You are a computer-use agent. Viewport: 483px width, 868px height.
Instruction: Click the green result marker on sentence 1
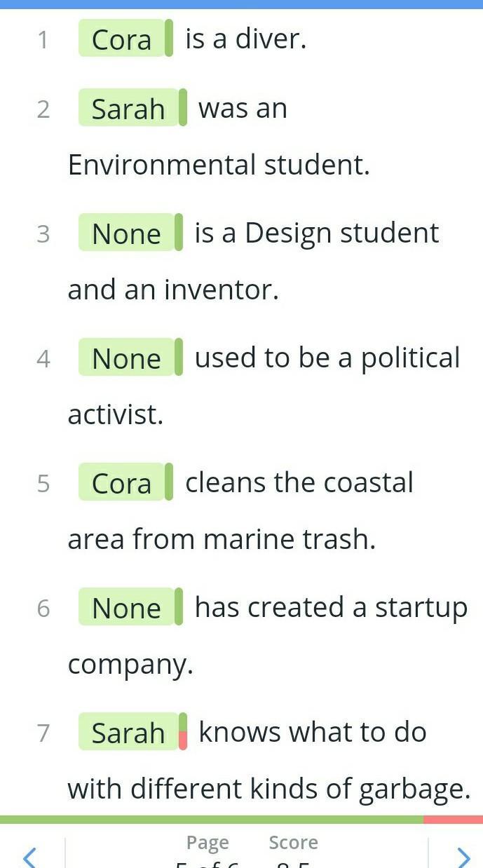click(169, 39)
